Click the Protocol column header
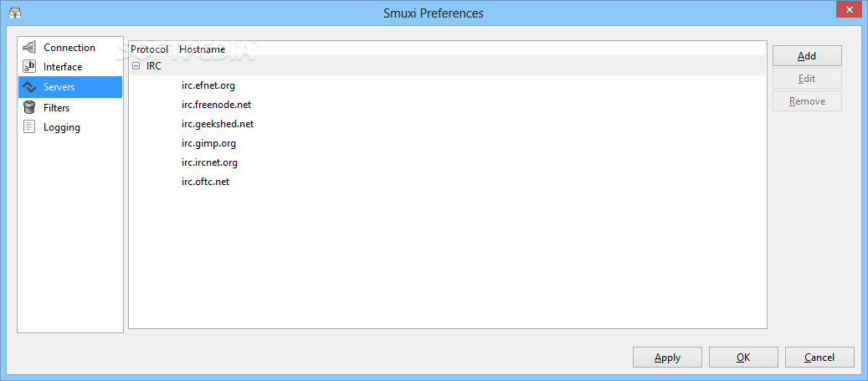Viewport: 868px width, 381px height. click(149, 49)
